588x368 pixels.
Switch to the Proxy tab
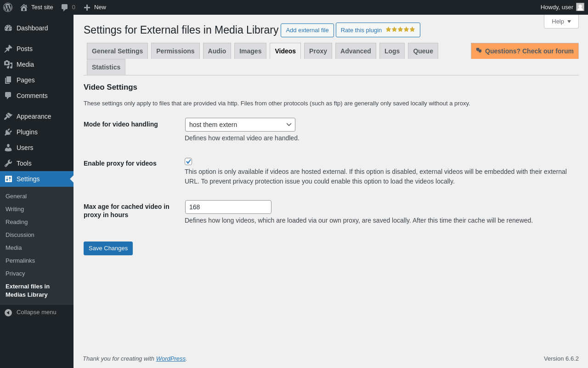coord(318,51)
